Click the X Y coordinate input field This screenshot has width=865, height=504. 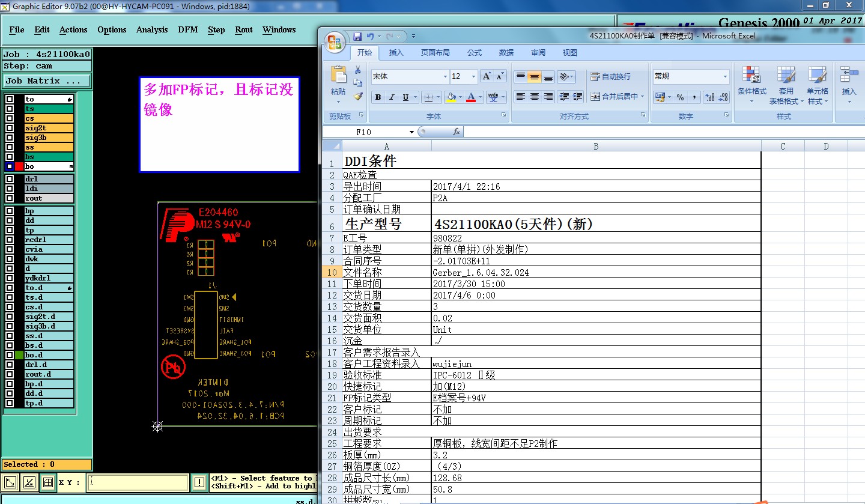(x=138, y=482)
